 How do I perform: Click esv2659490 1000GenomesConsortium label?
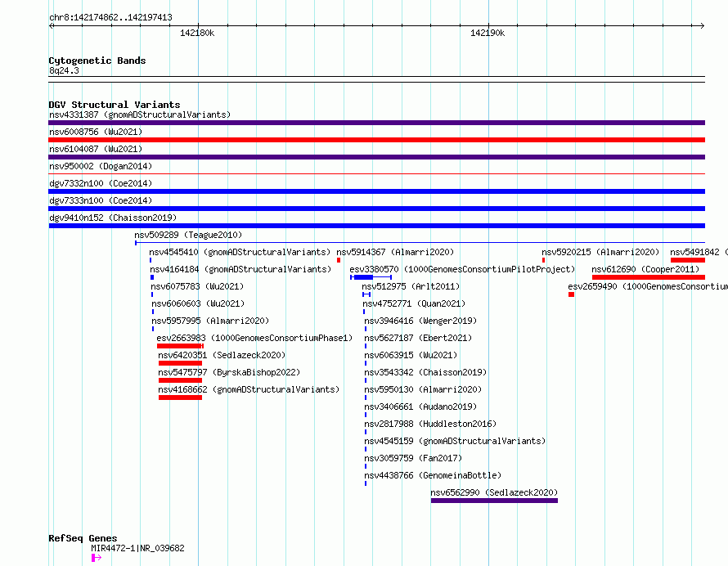point(648,286)
